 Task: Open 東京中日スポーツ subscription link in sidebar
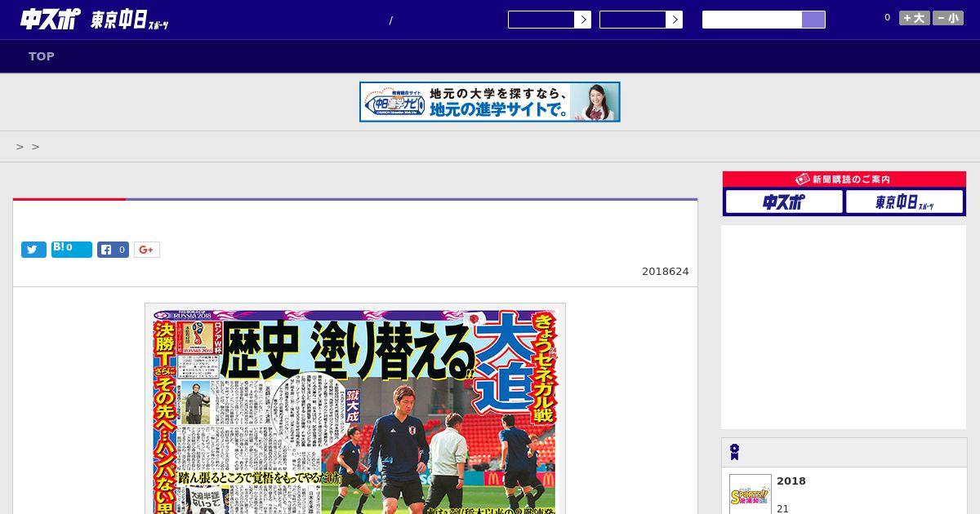point(904,202)
